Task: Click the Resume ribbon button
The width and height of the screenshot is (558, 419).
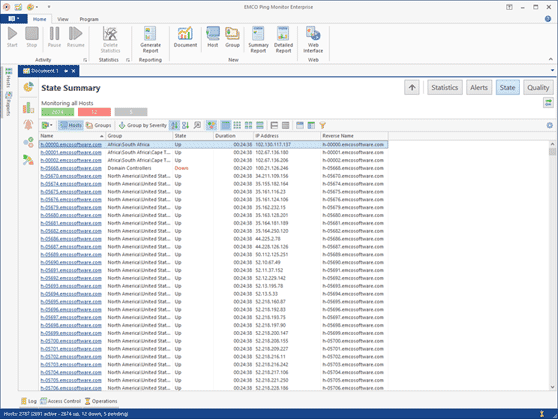Action: (75, 37)
